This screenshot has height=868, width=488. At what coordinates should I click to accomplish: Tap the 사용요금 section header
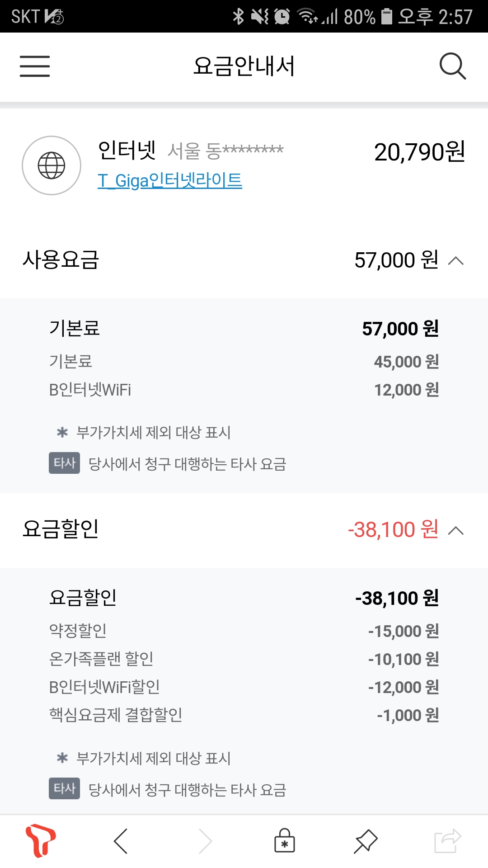tap(61, 260)
